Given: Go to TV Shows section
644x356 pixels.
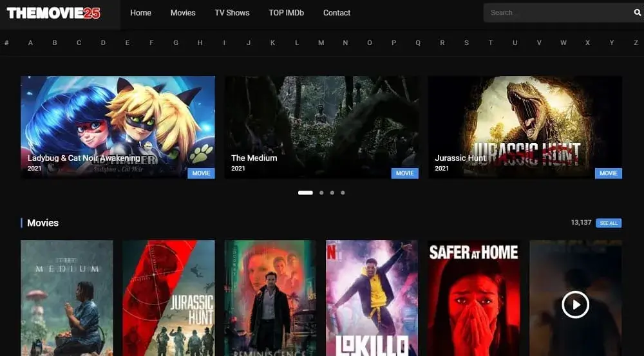Looking at the screenshot, I should [232, 13].
